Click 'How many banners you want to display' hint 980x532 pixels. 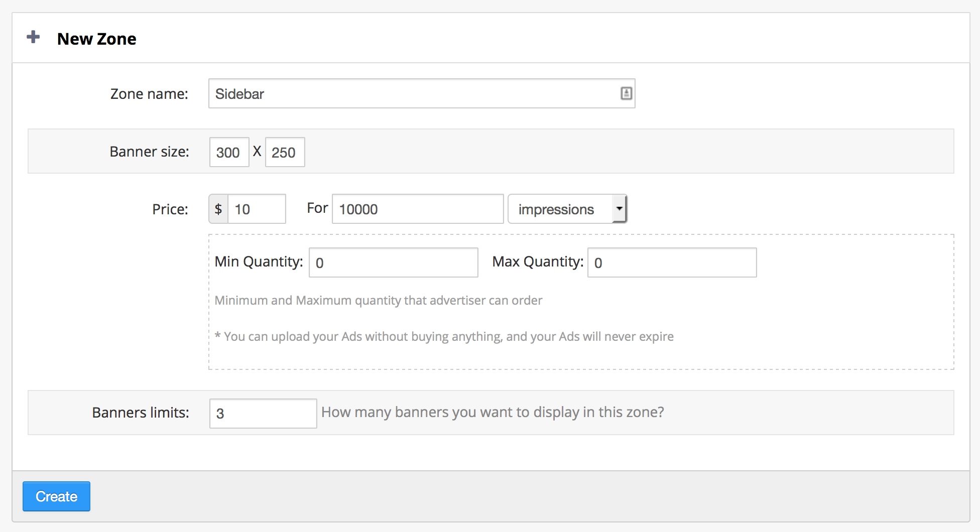tap(493, 412)
